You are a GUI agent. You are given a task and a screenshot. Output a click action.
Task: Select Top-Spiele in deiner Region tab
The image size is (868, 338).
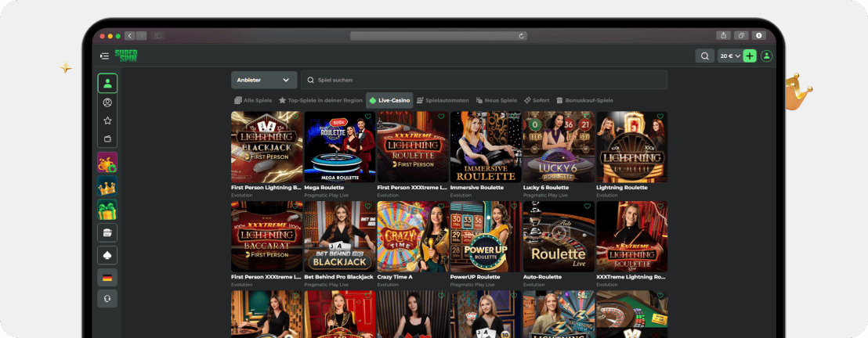(320, 100)
